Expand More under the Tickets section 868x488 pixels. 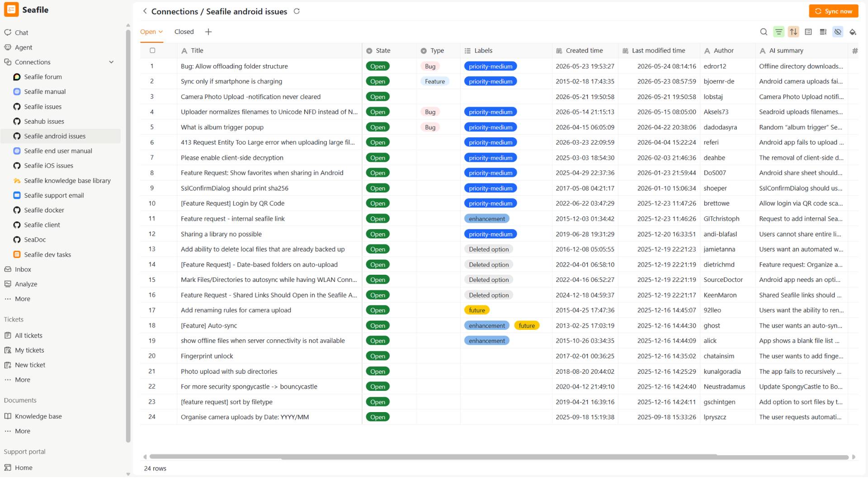point(22,380)
